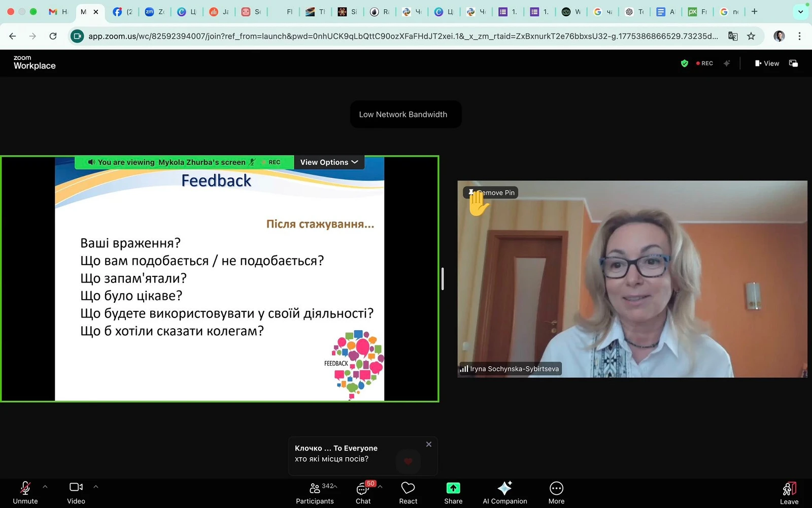Image resolution: width=812 pixels, height=508 pixels.
Task: Open the View layout button
Action: pos(767,63)
